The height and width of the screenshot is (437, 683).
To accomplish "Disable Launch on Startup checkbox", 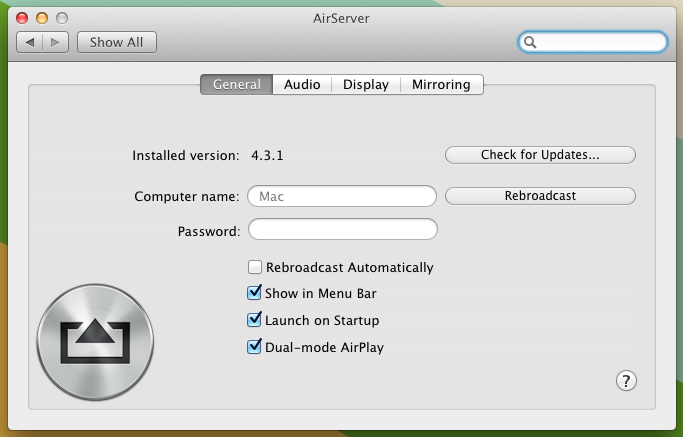I will coord(254,320).
